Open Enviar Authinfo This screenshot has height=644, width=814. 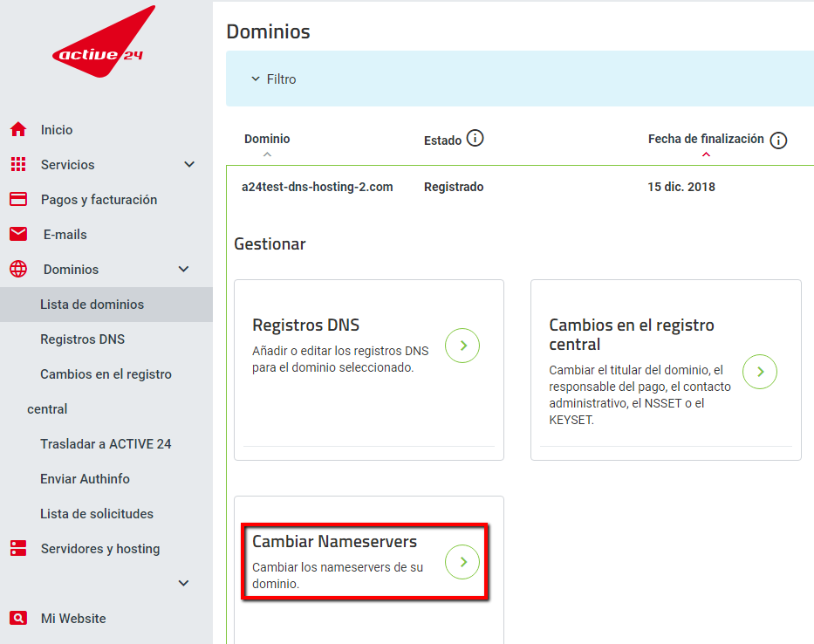[86, 478]
